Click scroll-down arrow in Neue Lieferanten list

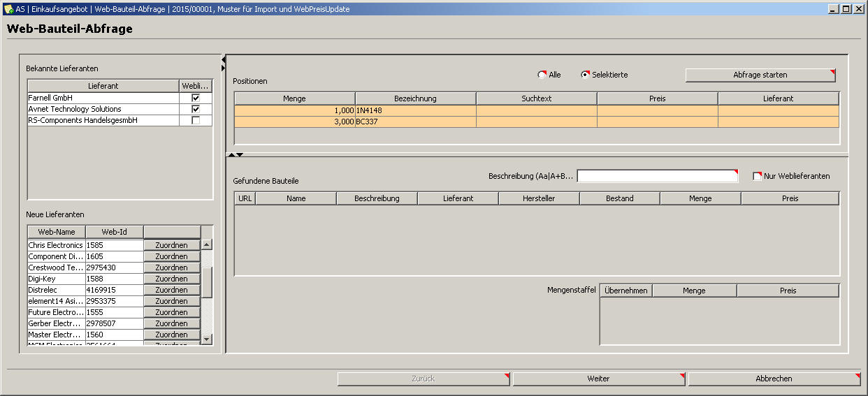pos(206,339)
